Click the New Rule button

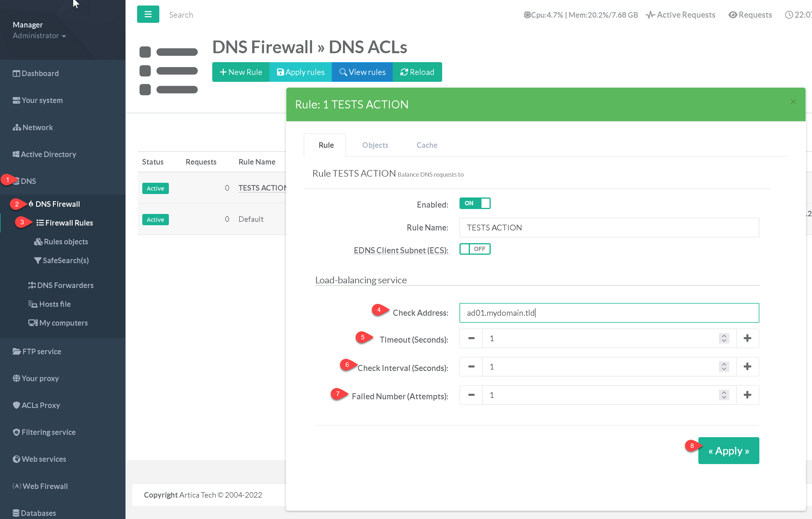tap(241, 72)
